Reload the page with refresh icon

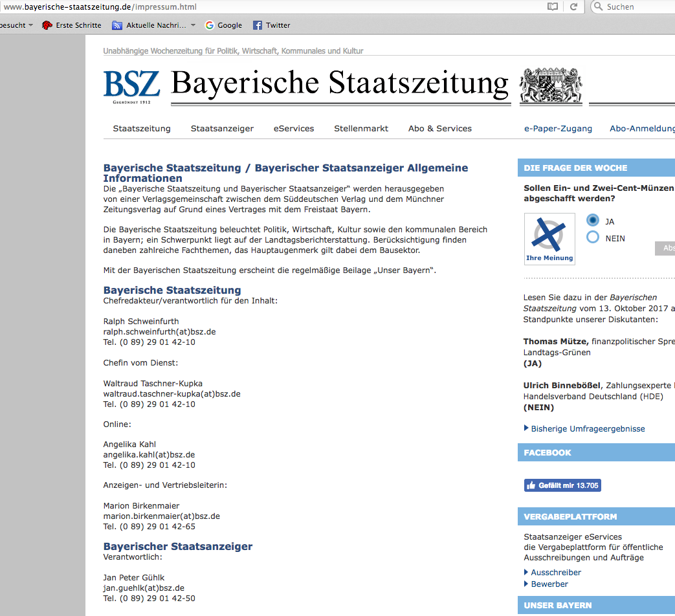tap(573, 6)
